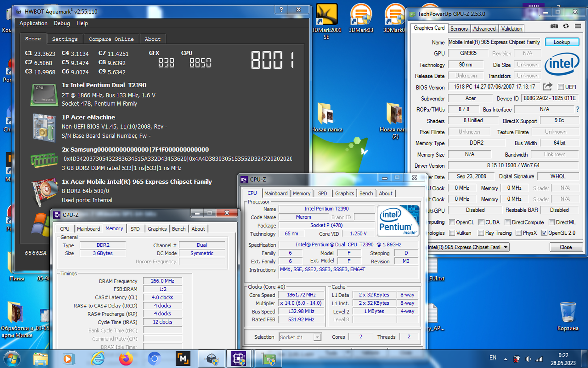Click the Device ID field in GPU-Z
The image size is (588, 368).
550,98
